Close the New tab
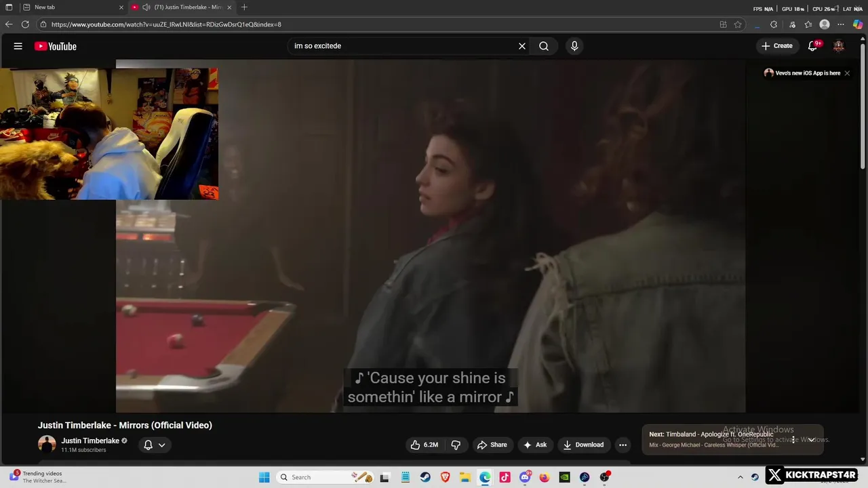This screenshot has width=868, height=488. (x=121, y=7)
